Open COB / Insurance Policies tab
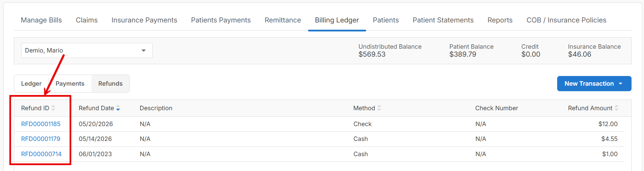644x171 pixels. (566, 20)
